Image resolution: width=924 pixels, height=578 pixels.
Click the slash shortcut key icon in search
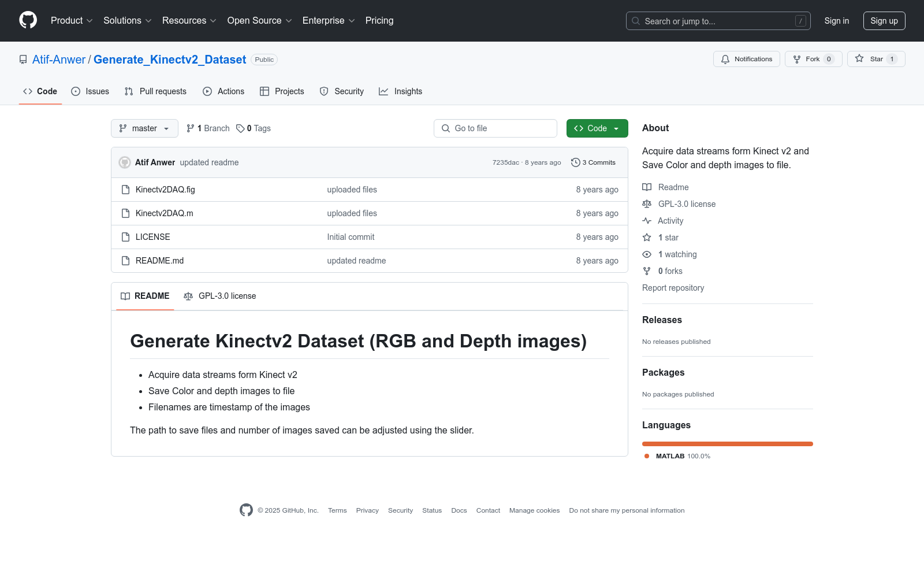tap(800, 21)
